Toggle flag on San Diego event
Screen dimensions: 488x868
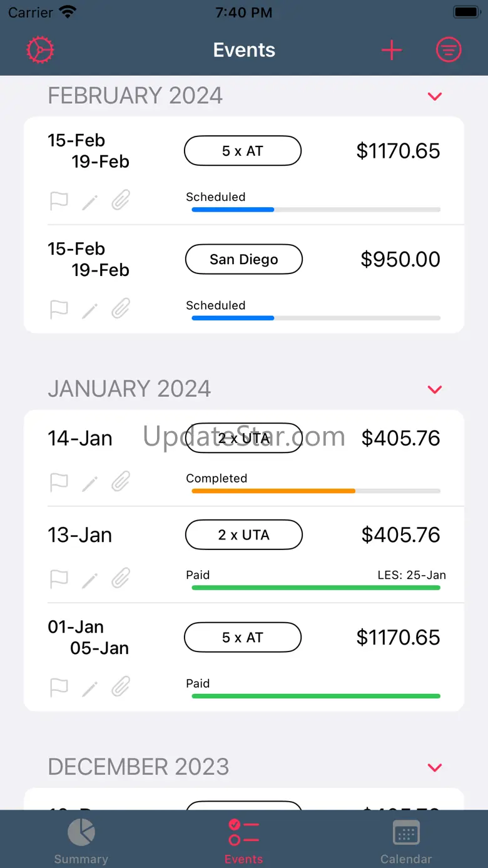coord(59,310)
